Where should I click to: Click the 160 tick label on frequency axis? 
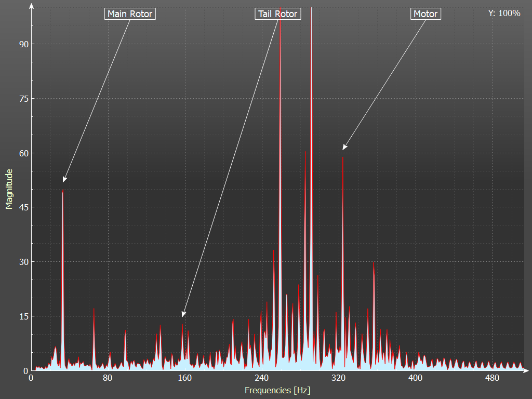click(x=184, y=378)
